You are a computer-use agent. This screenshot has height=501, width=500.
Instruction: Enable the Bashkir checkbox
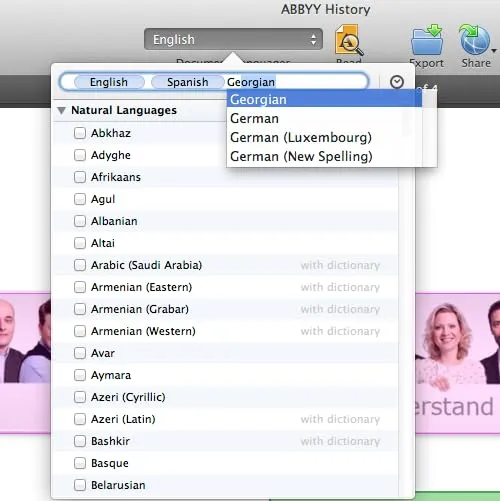coord(80,441)
